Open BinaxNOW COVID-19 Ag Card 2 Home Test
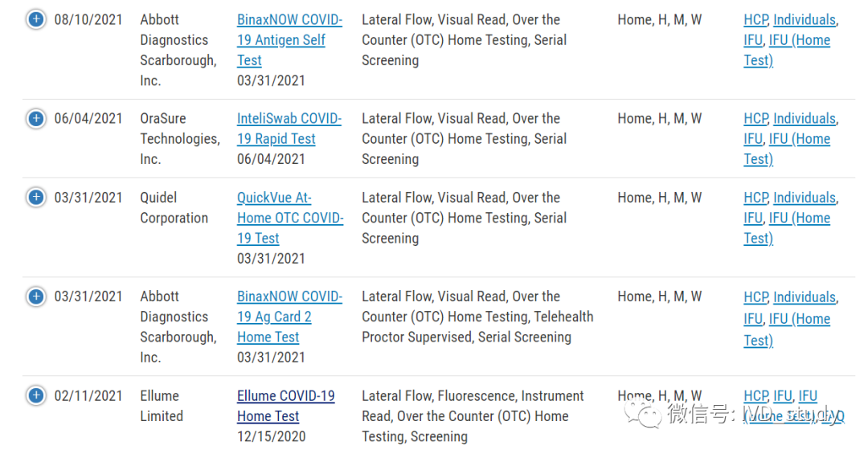The width and height of the screenshot is (868, 454). coord(289,317)
